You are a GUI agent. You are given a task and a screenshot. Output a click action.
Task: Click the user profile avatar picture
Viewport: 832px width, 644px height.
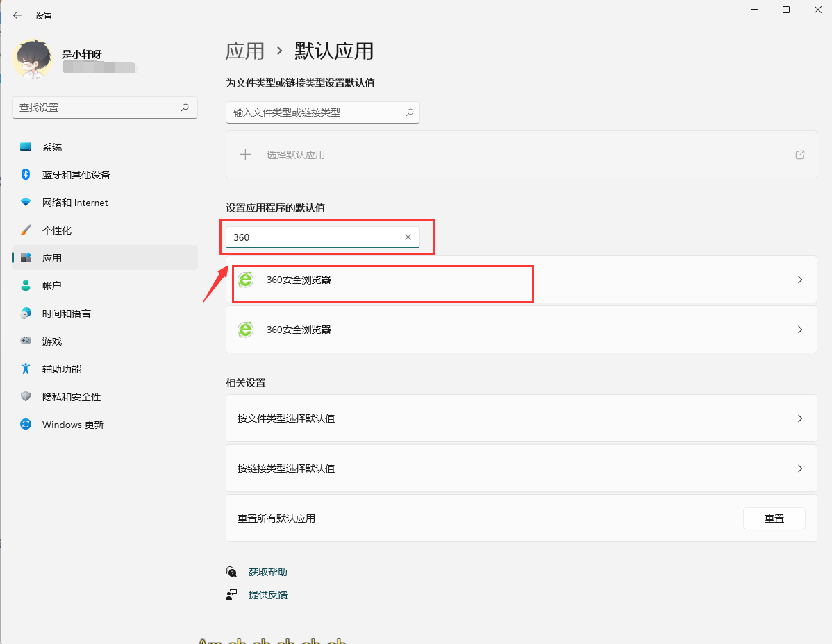[x=32, y=60]
